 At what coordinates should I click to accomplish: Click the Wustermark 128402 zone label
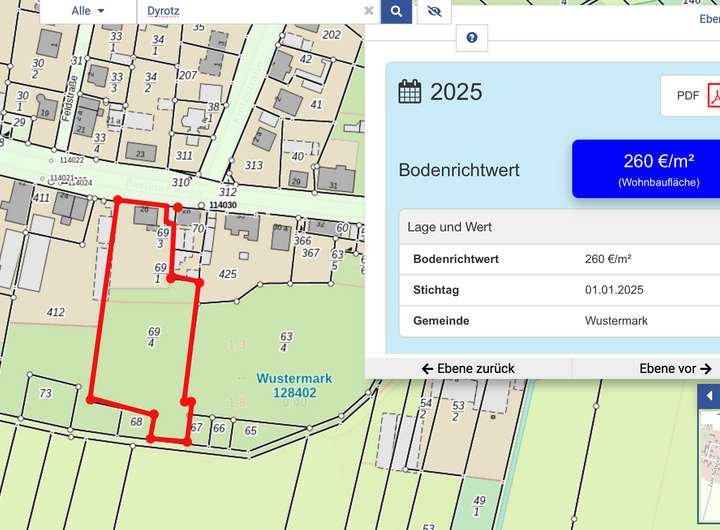click(294, 386)
